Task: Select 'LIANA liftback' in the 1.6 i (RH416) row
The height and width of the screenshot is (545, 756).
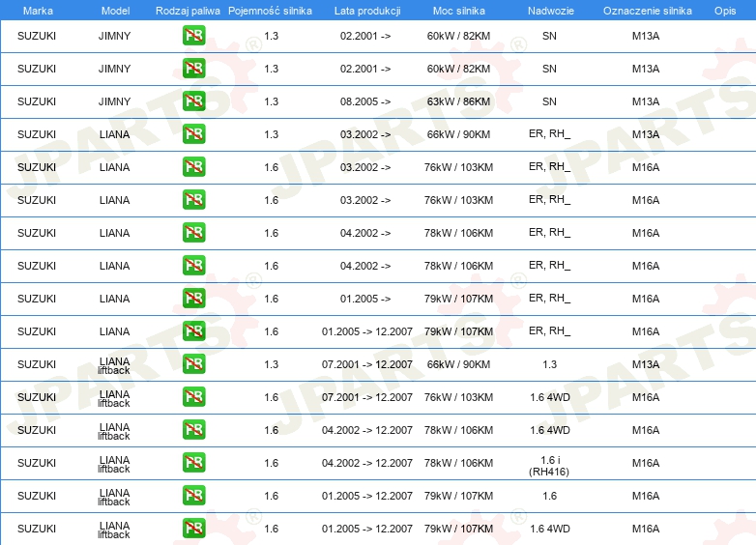Action: (x=114, y=464)
